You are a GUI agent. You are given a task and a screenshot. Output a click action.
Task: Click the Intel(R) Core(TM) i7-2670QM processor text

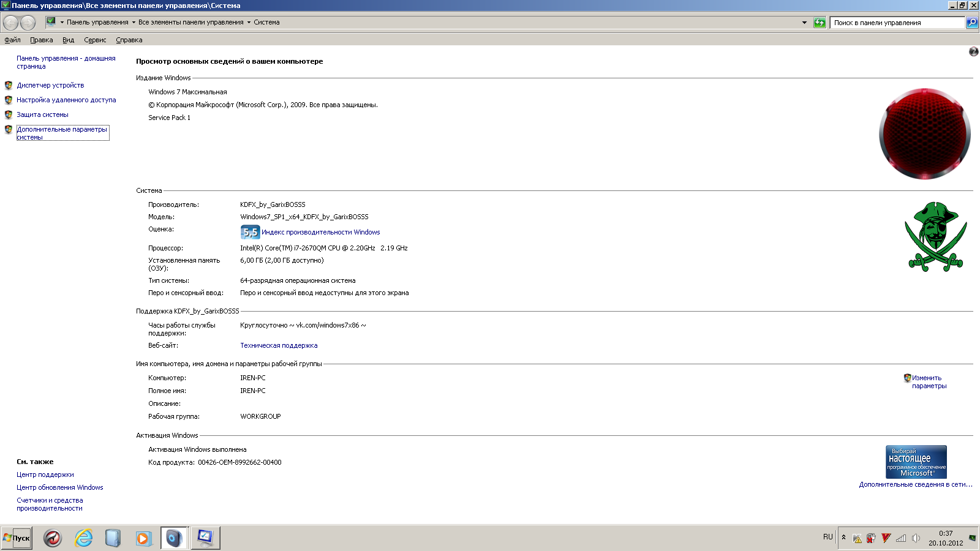(324, 248)
